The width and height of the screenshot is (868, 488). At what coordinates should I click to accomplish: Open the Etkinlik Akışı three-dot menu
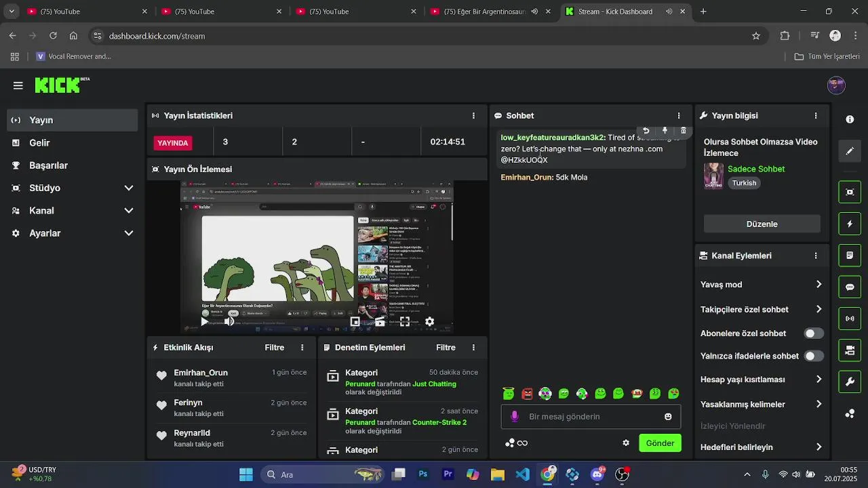click(x=302, y=348)
